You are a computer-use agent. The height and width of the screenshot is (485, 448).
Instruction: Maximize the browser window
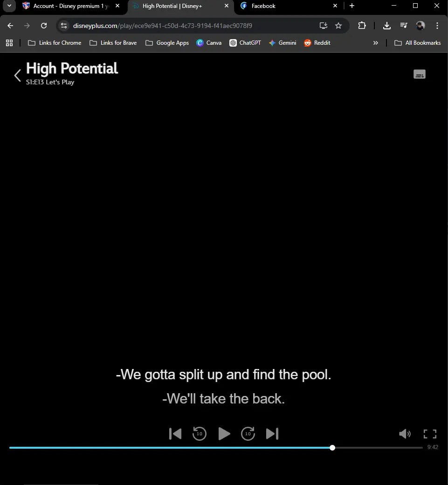pyautogui.click(x=415, y=6)
